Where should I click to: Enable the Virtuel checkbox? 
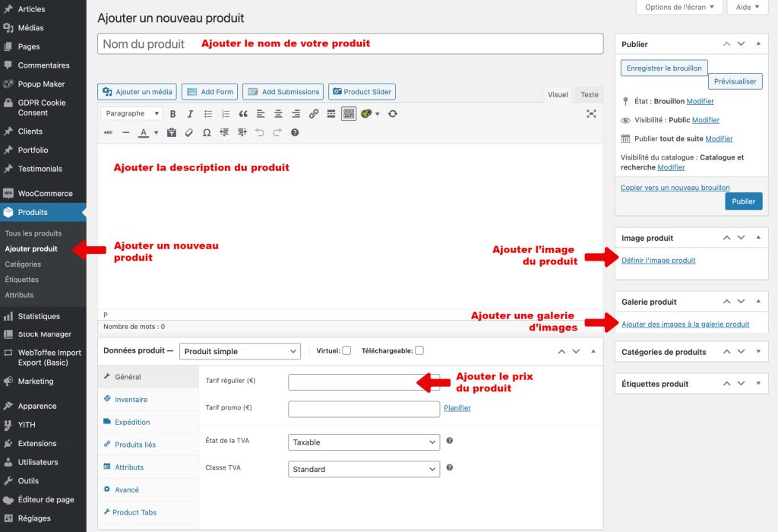(346, 350)
